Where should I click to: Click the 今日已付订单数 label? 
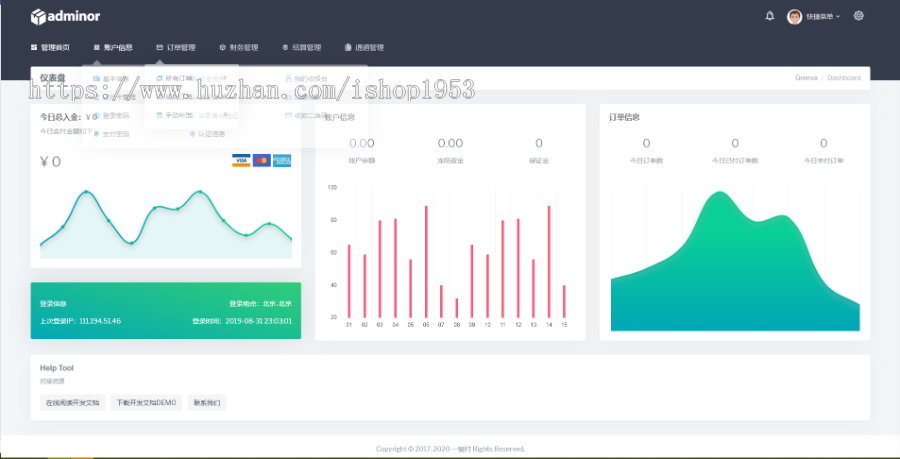[x=735, y=161]
